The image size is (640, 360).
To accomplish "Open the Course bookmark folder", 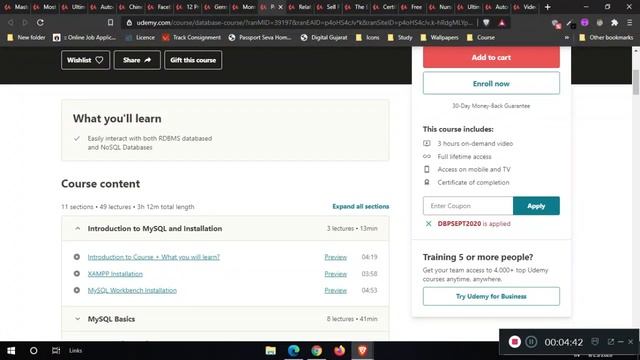I will (481, 37).
